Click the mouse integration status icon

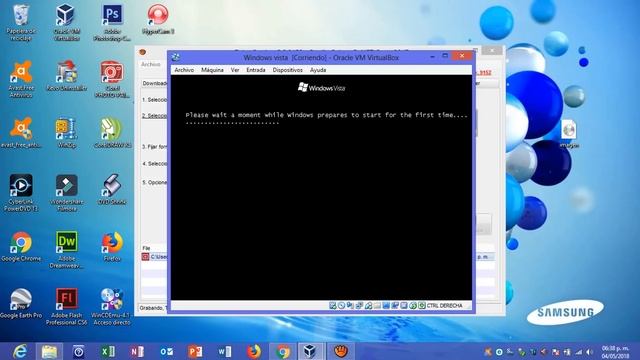pyautogui.click(x=413, y=305)
